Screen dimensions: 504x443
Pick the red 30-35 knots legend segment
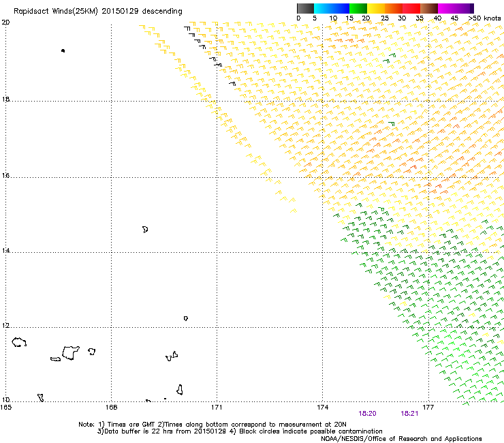[411, 8]
